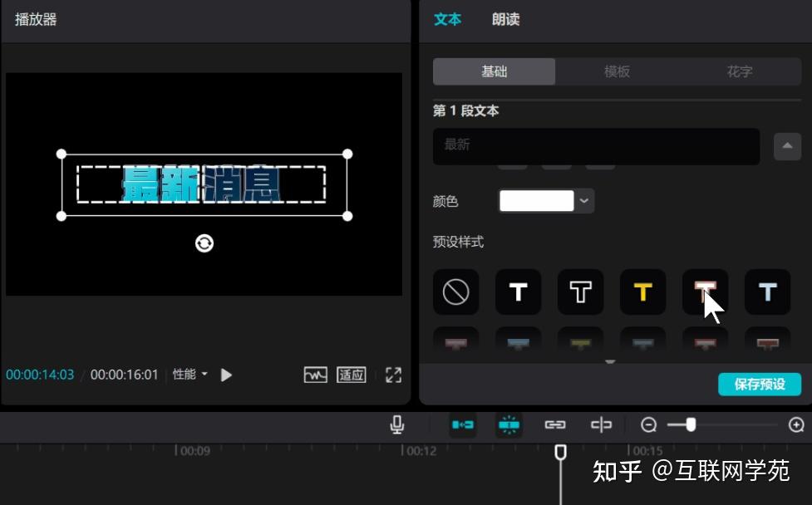Switch to the 花字 tab

click(741, 71)
